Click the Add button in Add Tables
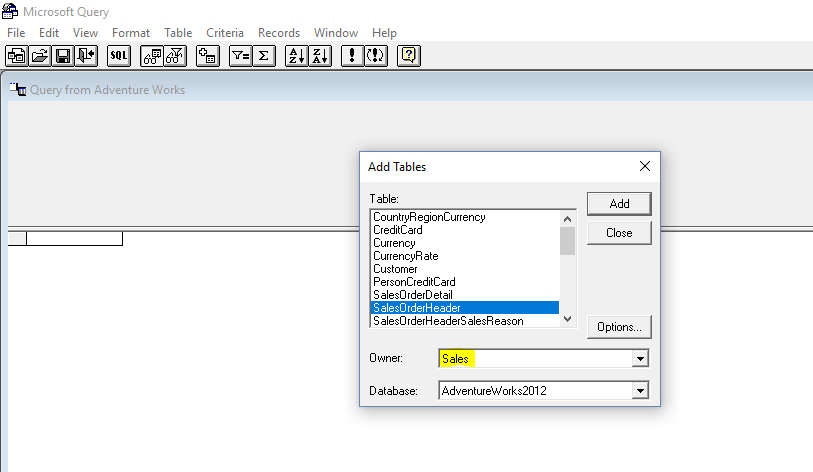813x472 pixels. click(619, 204)
